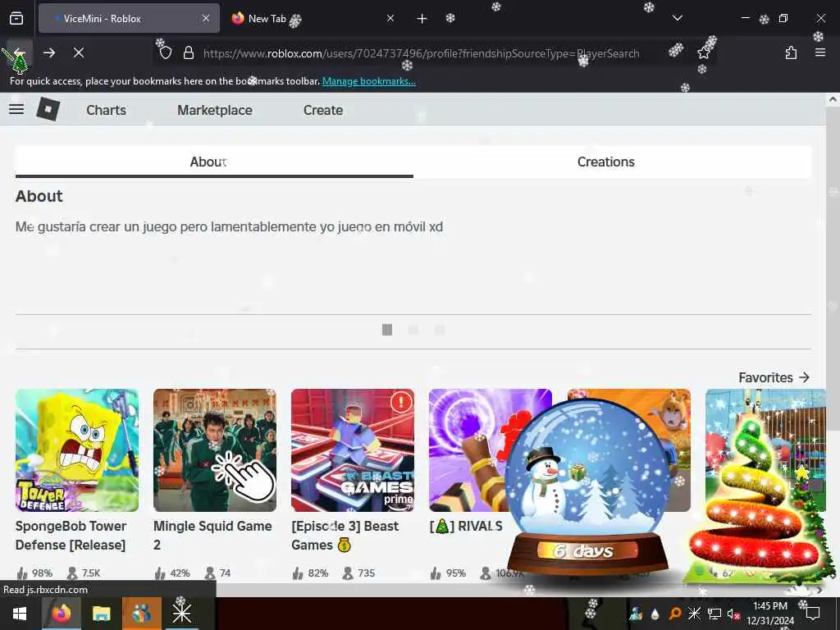
Task: Open File Explorer from the taskbar
Action: pos(101,614)
